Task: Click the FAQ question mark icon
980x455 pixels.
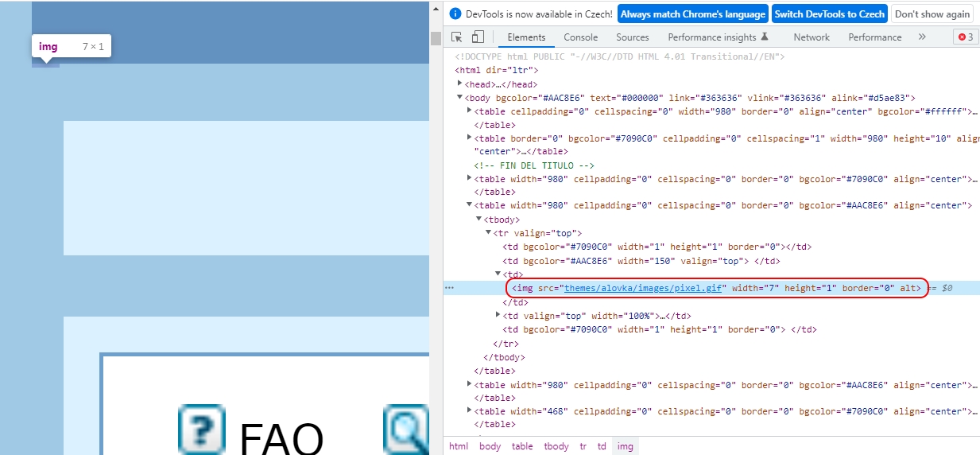Action: click(x=201, y=430)
